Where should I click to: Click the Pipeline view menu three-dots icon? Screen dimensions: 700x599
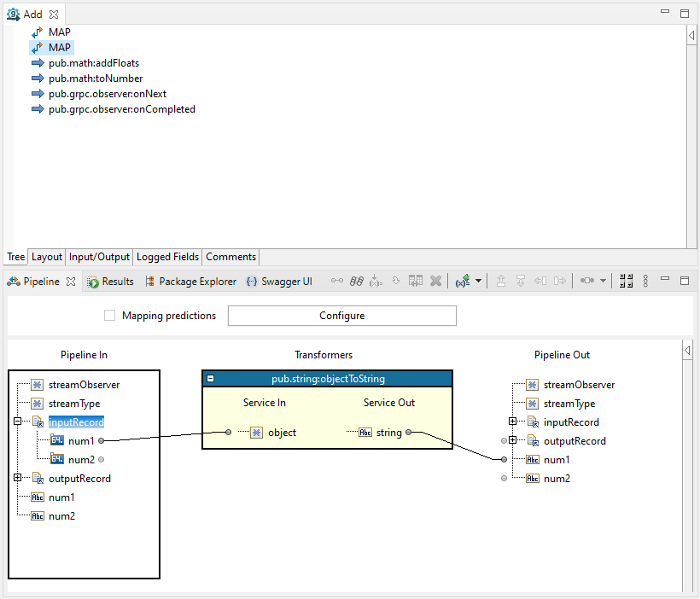pyautogui.click(x=645, y=281)
